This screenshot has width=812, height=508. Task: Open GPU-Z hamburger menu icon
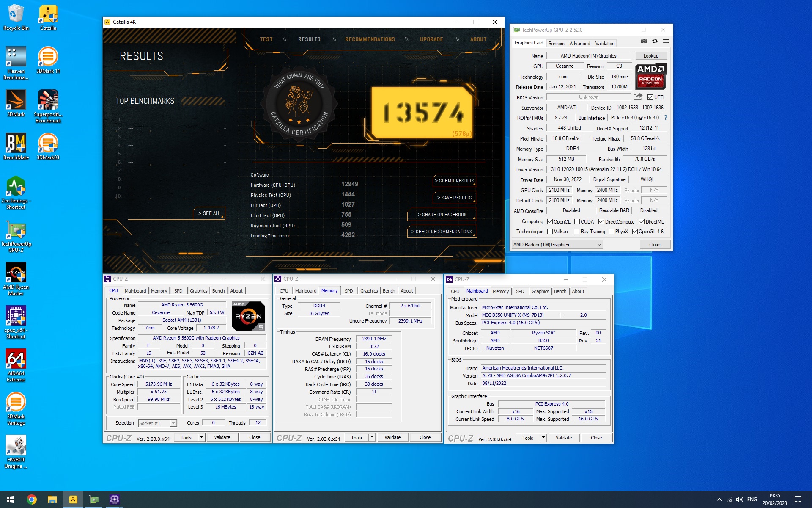[x=666, y=41]
